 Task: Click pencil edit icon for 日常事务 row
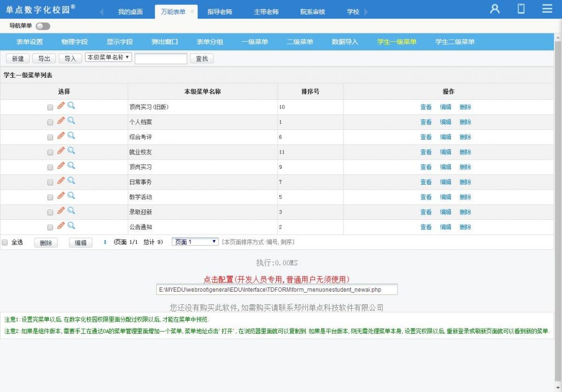pos(61,181)
